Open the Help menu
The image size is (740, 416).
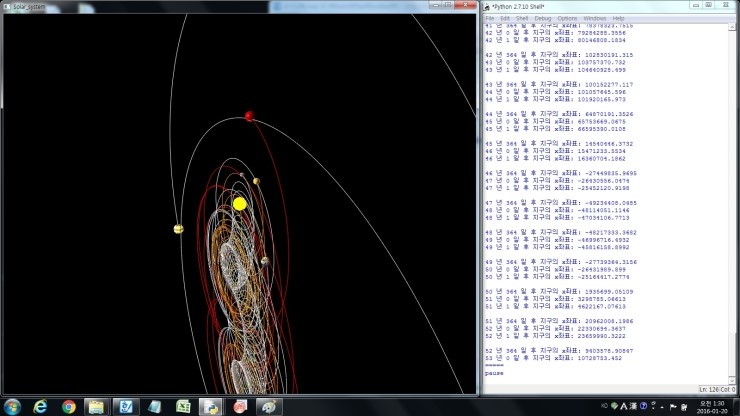(x=618, y=18)
